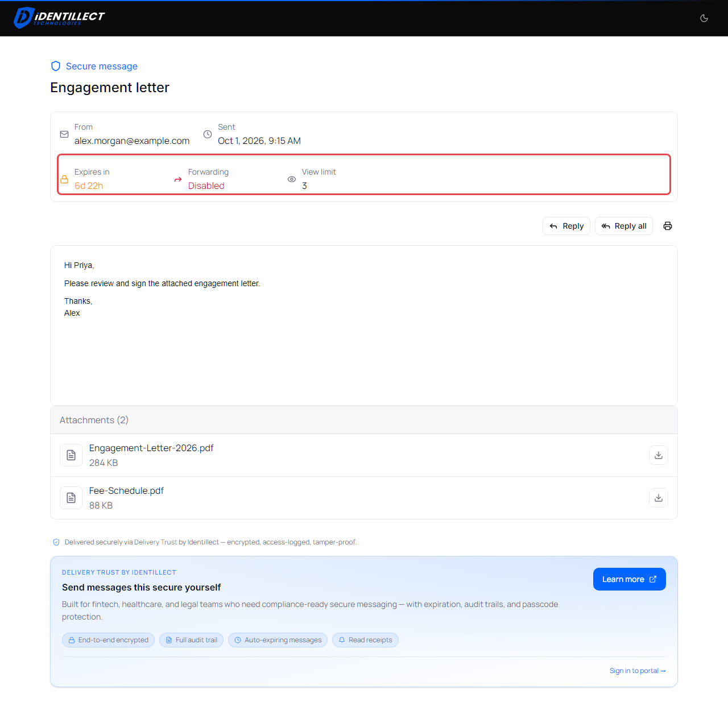728x710 pixels.
Task: Click the Read receipts badge
Action: [x=365, y=640]
